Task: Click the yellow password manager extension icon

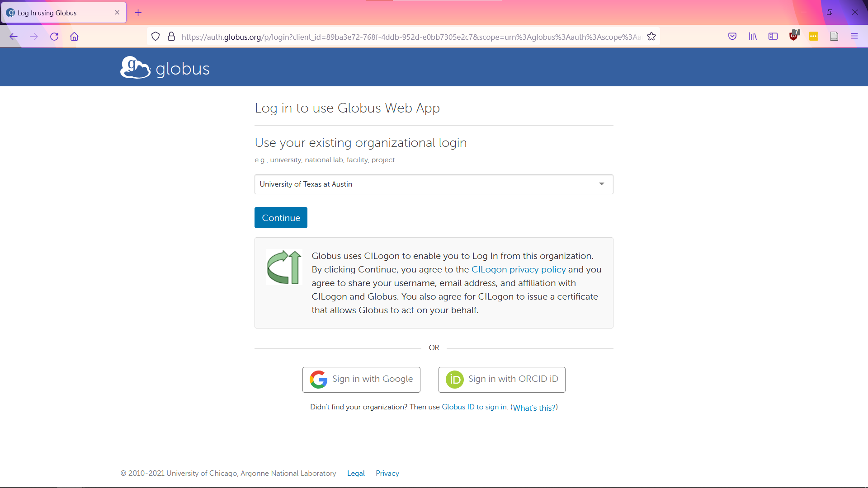Action: coord(814,36)
